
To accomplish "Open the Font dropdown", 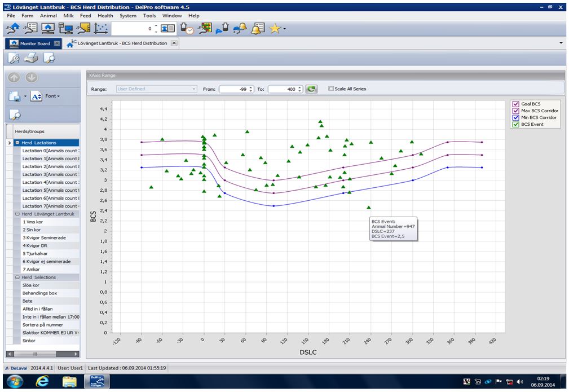I will [52, 96].
